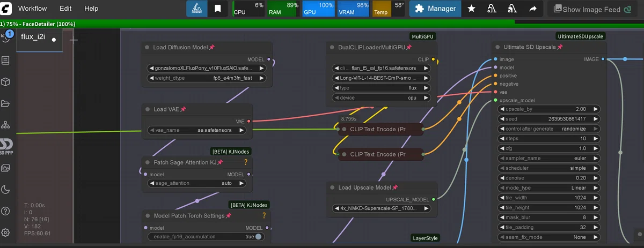Click the MultiGPU node badge

coord(422,36)
